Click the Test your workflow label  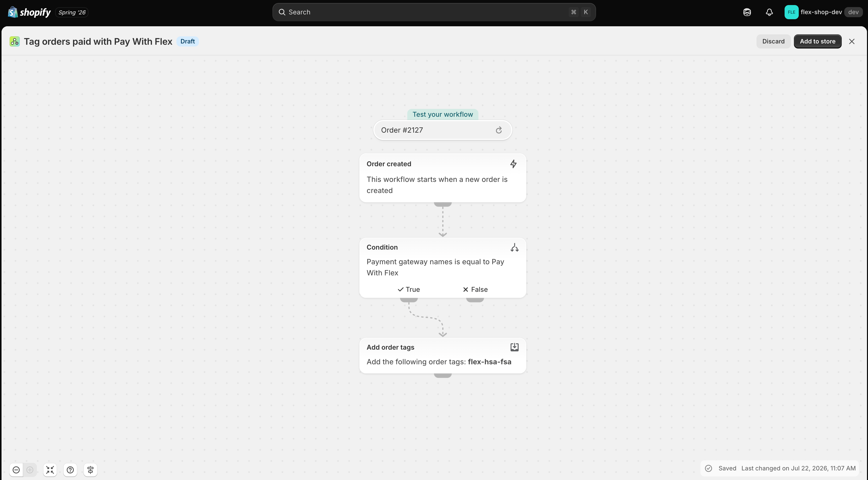pyautogui.click(x=443, y=114)
